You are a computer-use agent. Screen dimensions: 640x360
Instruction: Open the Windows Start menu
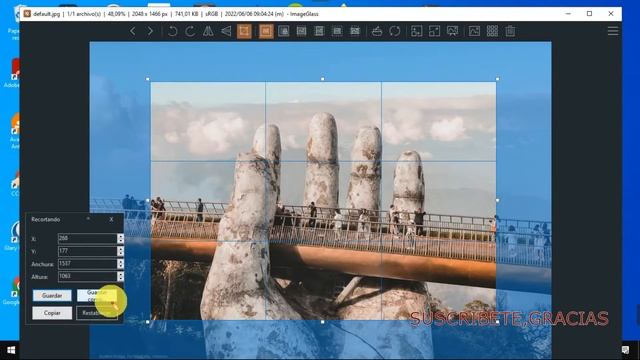[11, 350]
